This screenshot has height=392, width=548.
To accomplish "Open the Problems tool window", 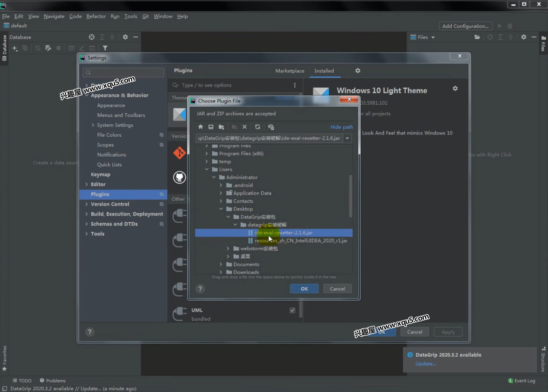I will click(x=52, y=380).
